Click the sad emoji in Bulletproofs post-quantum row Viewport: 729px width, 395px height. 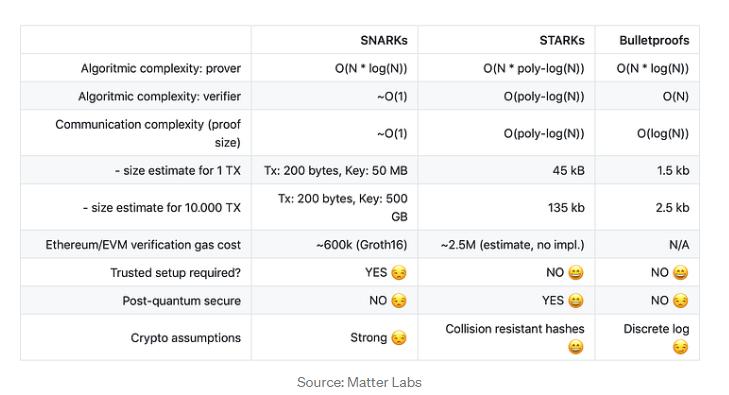pos(680,301)
